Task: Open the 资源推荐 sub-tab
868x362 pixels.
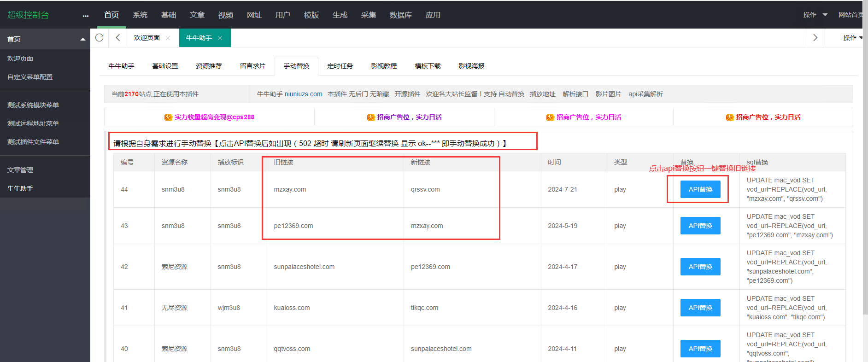Action: tap(209, 66)
